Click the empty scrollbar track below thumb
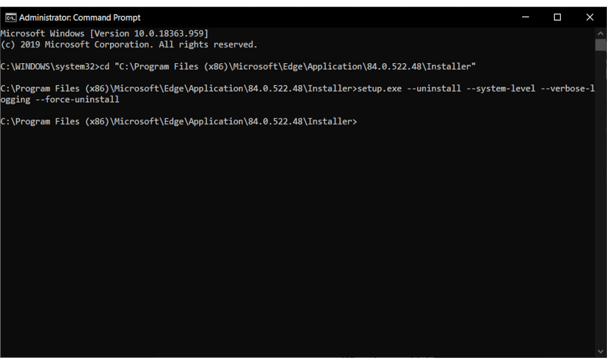The width and height of the screenshot is (607, 364). click(600, 198)
